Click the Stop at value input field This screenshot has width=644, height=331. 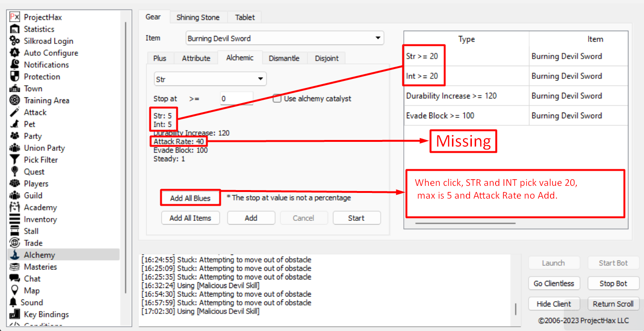(x=236, y=99)
